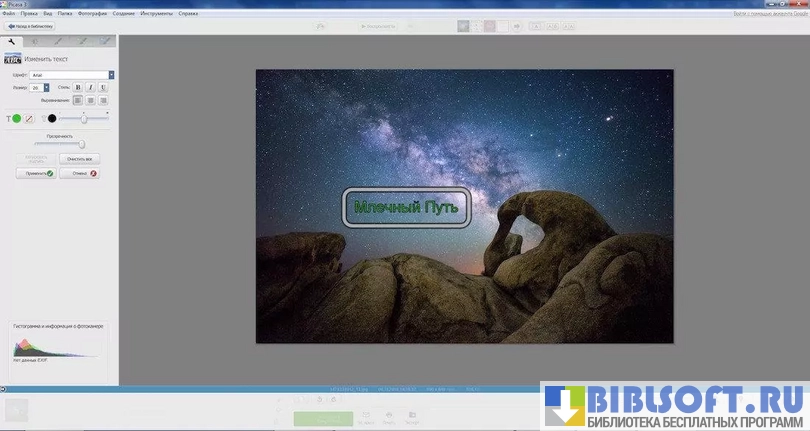Open the basic fixes wrench tab
This screenshot has width=810, height=431.
(12, 41)
